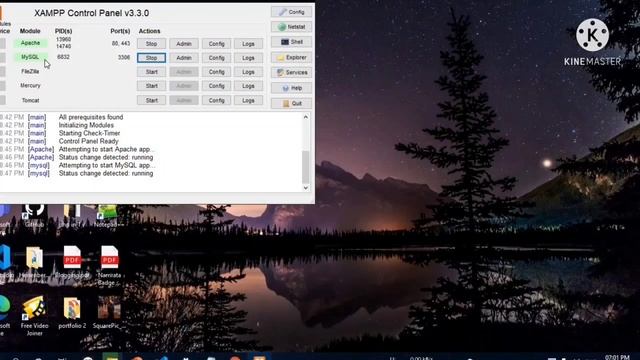Select the SquarePic desktop image file

(x=108, y=313)
